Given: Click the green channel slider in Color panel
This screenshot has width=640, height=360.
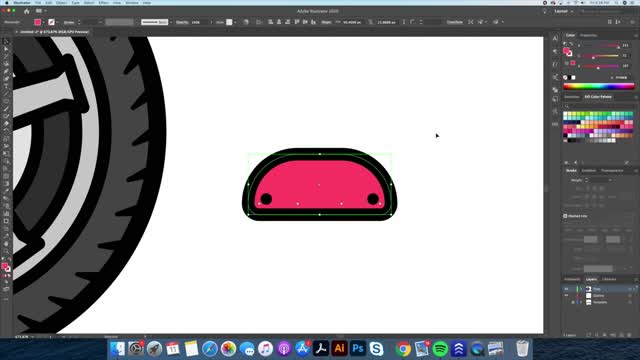Looking at the screenshot, I should click(x=600, y=56).
